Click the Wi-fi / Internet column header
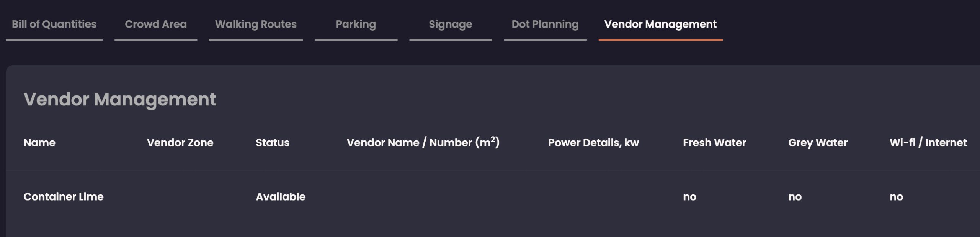Screen dimensions: 980x237 point(928,143)
